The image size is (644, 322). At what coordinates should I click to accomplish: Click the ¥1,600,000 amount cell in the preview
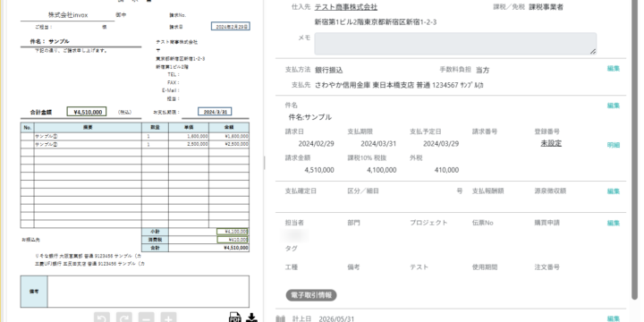coord(229,136)
